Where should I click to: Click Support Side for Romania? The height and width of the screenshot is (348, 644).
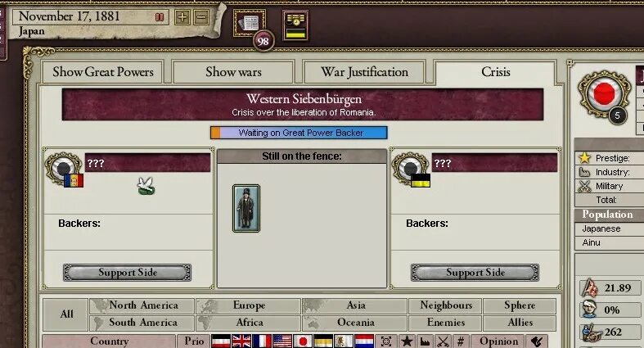tap(128, 273)
